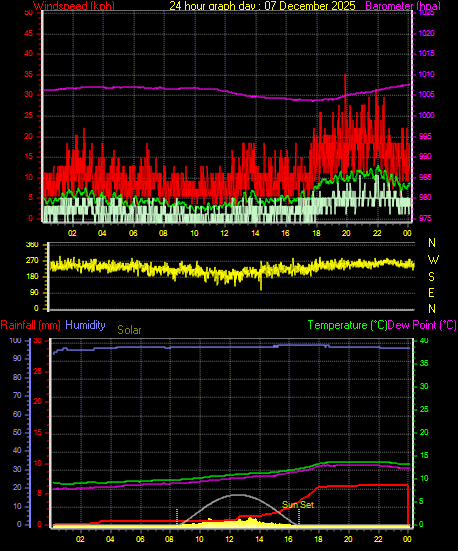Click the 90 humidity axis value

pyautogui.click(x=17, y=358)
